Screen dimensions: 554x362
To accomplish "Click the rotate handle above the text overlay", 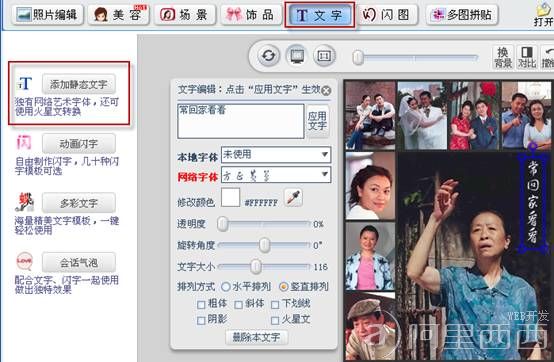I will tap(533, 145).
